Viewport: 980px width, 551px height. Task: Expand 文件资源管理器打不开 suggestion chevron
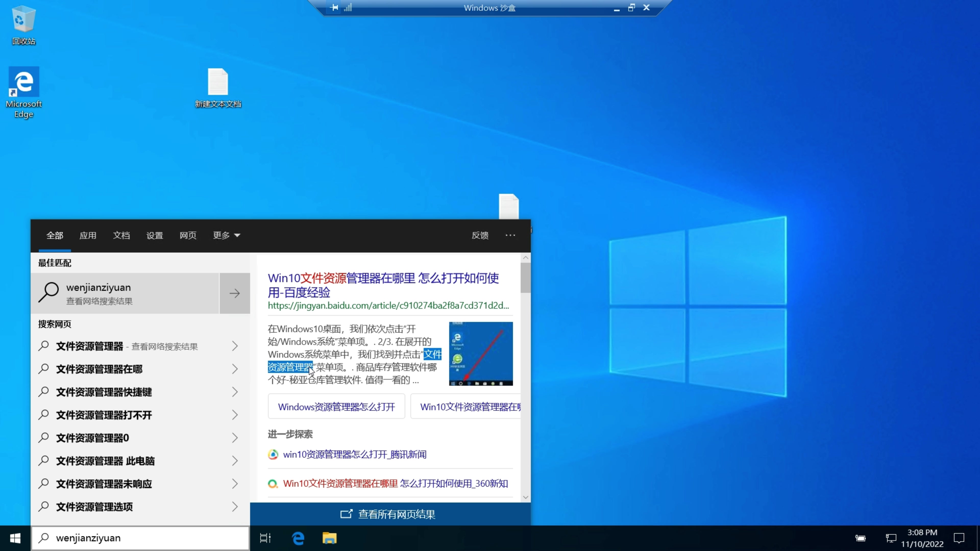[235, 415]
